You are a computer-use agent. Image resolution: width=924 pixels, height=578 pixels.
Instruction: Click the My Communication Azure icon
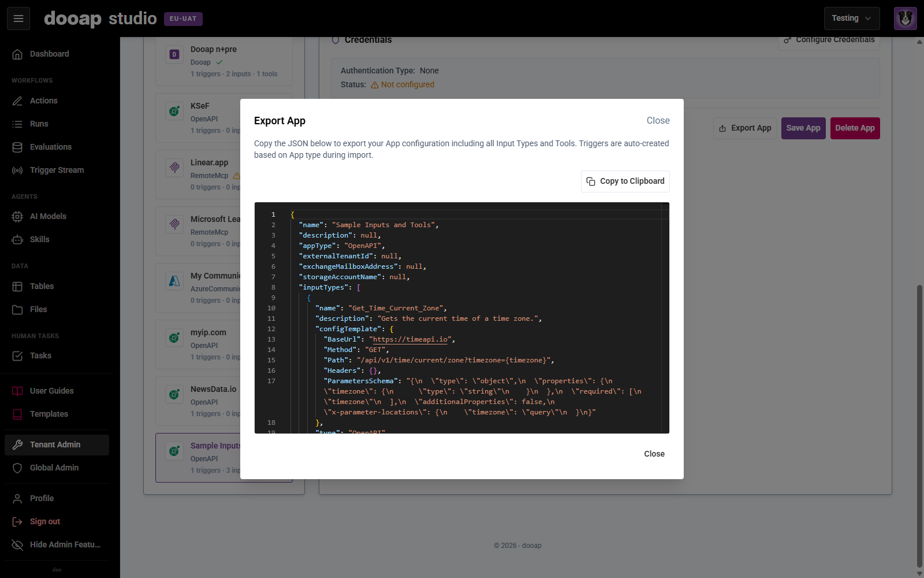point(174,281)
